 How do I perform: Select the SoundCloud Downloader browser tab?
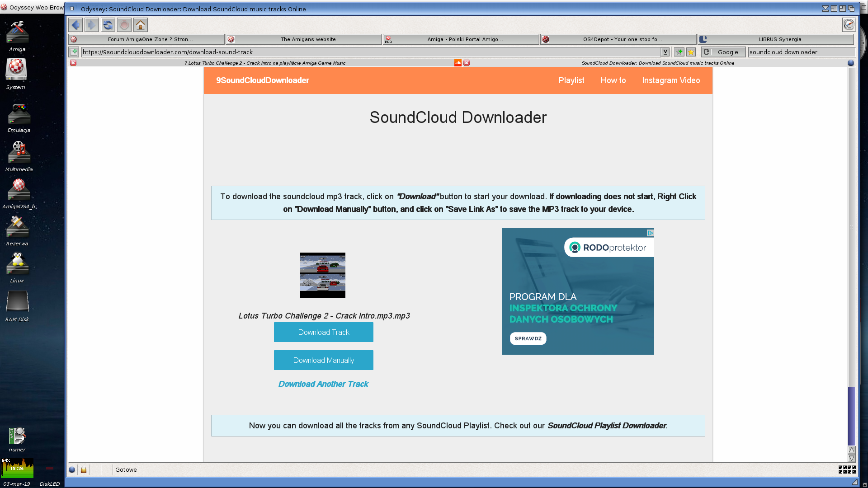[658, 63]
